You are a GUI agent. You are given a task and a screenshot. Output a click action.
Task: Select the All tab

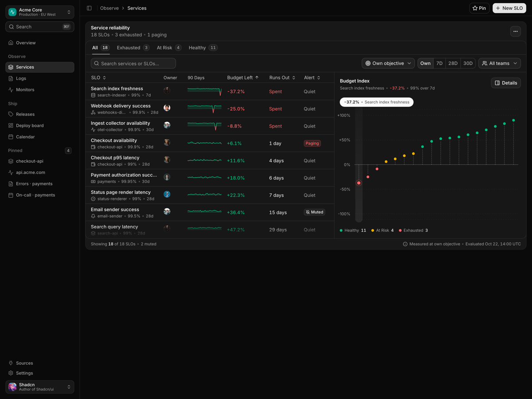coord(100,47)
